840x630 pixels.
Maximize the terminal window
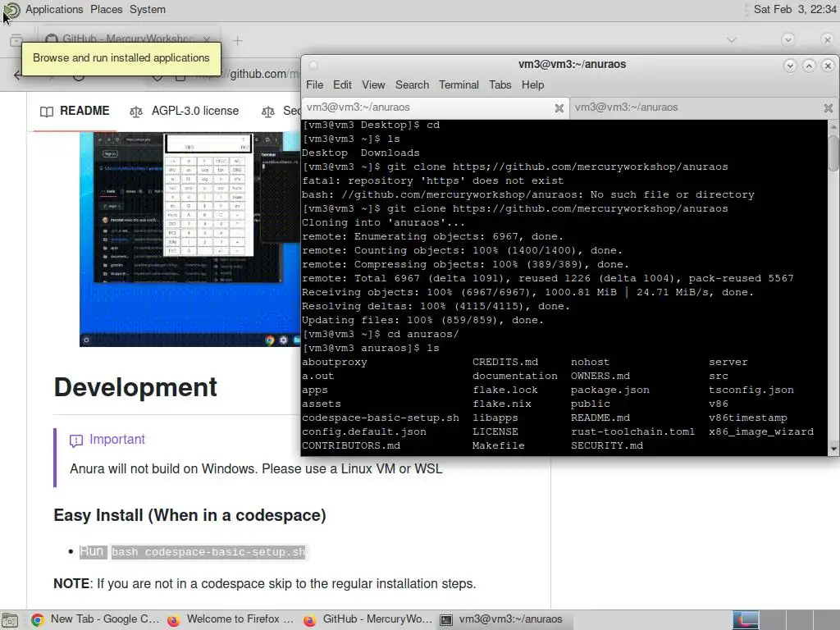click(x=809, y=66)
